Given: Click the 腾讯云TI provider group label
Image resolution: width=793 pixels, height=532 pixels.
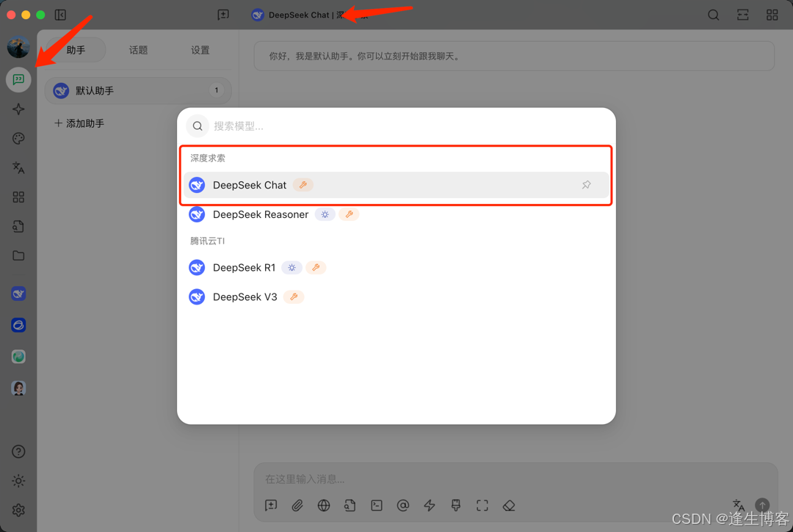Looking at the screenshot, I should (207, 241).
